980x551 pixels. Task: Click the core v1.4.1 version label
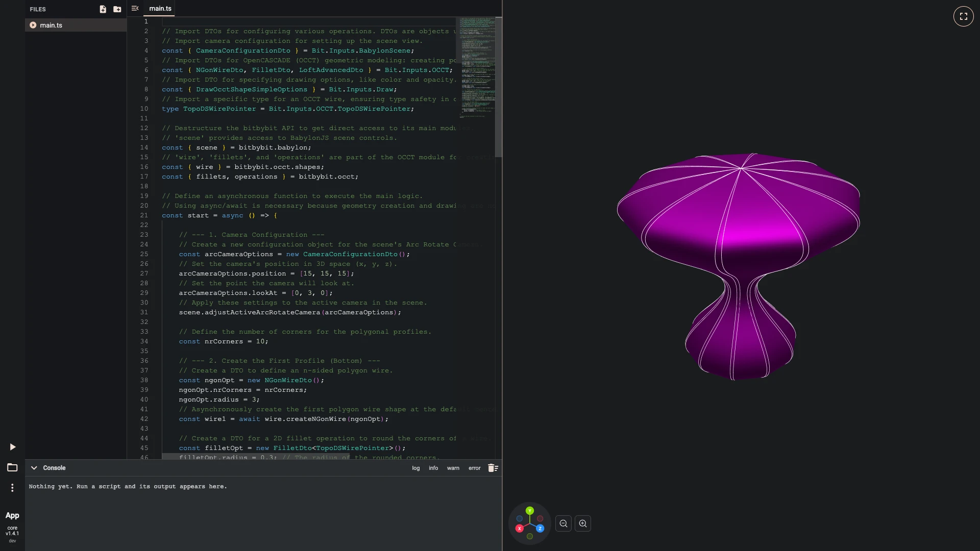tap(12, 531)
